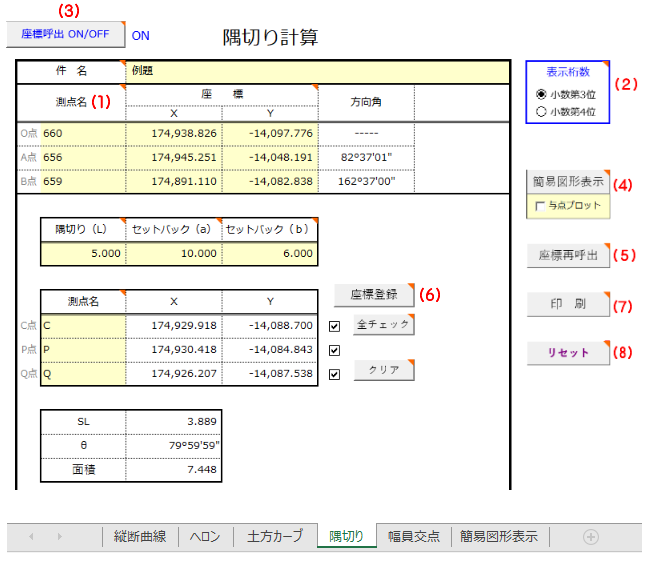Click the A点 Y coordinate -14,048.191
This screenshot has width=665, height=561.
[270, 157]
